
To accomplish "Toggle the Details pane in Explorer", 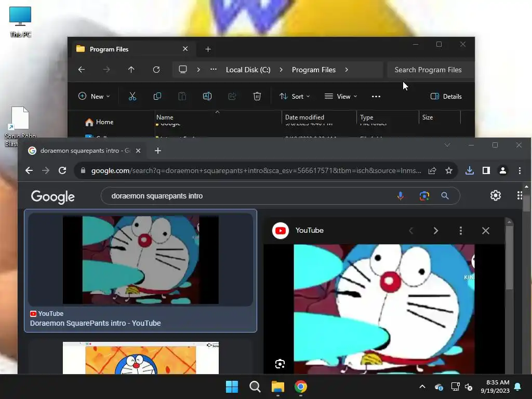I will pyautogui.click(x=446, y=96).
